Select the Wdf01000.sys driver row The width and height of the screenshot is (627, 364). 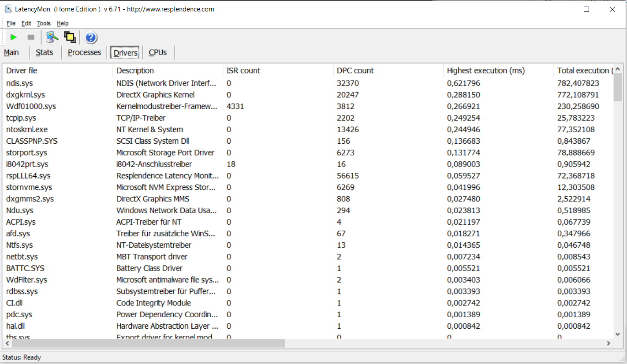click(308, 106)
